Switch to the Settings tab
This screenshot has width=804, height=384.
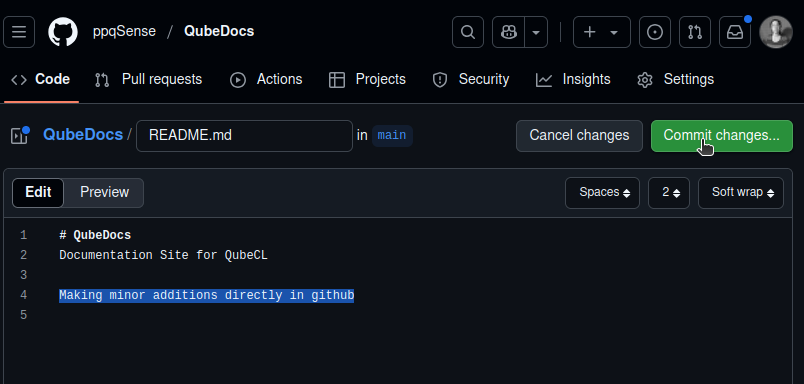point(675,79)
